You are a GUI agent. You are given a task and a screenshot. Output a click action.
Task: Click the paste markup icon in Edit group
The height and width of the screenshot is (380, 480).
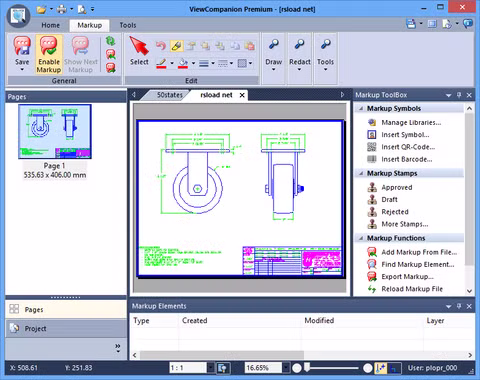tap(249, 46)
